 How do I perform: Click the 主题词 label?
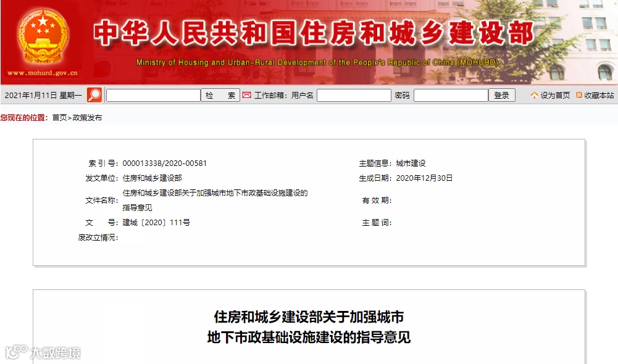[377, 223]
